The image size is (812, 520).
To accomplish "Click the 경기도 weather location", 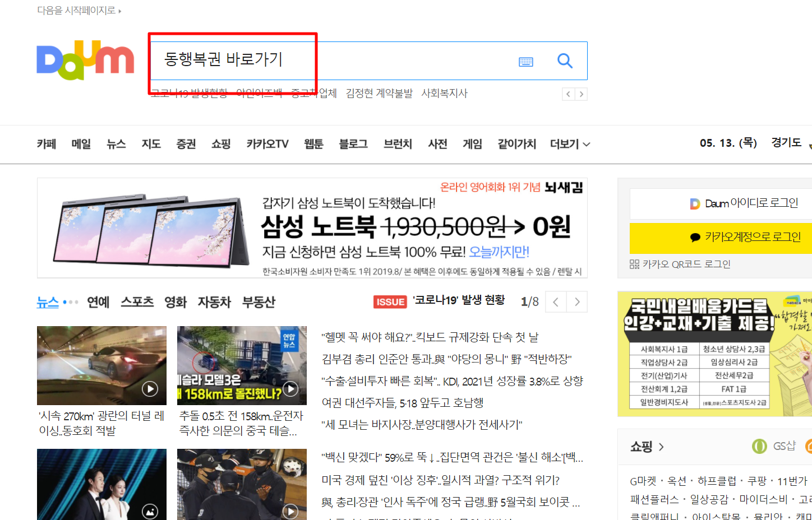I will tap(786, 142).
